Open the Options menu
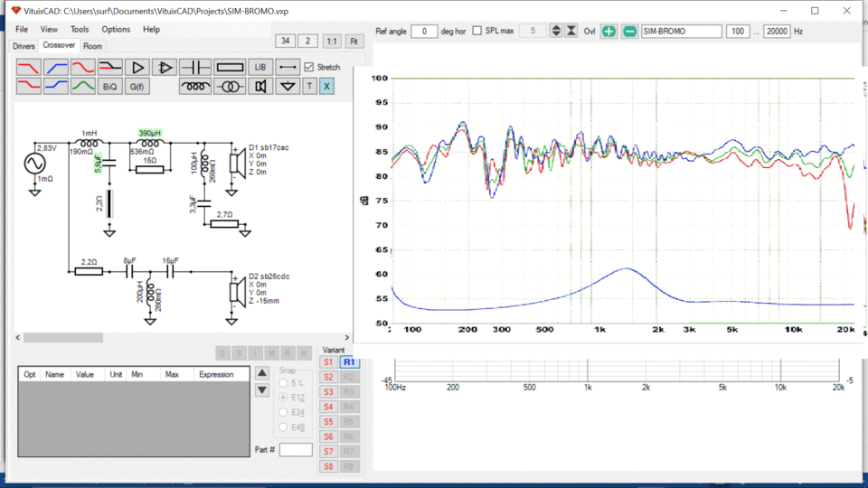Viewport: 868px width, 488px height. [x=116, y=29]
